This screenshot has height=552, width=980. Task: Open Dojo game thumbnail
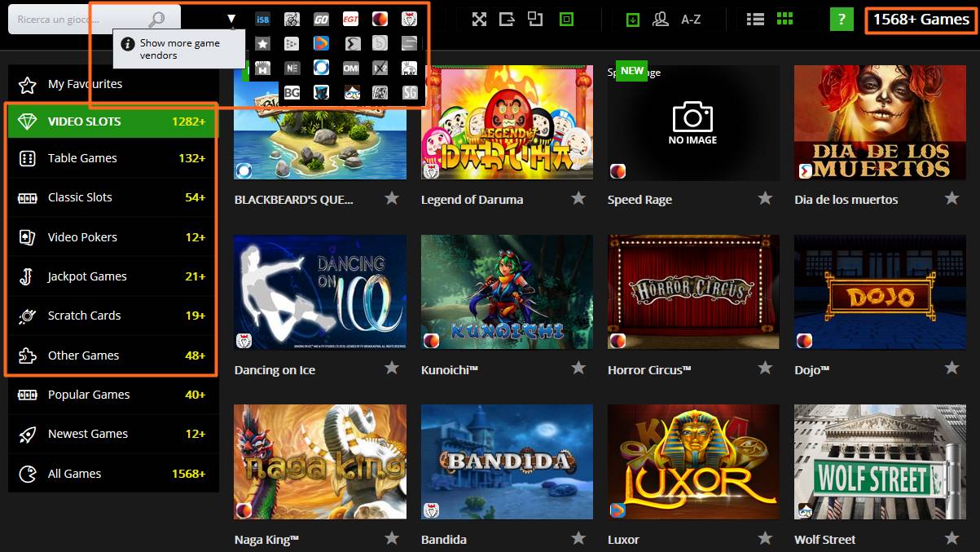880,292
